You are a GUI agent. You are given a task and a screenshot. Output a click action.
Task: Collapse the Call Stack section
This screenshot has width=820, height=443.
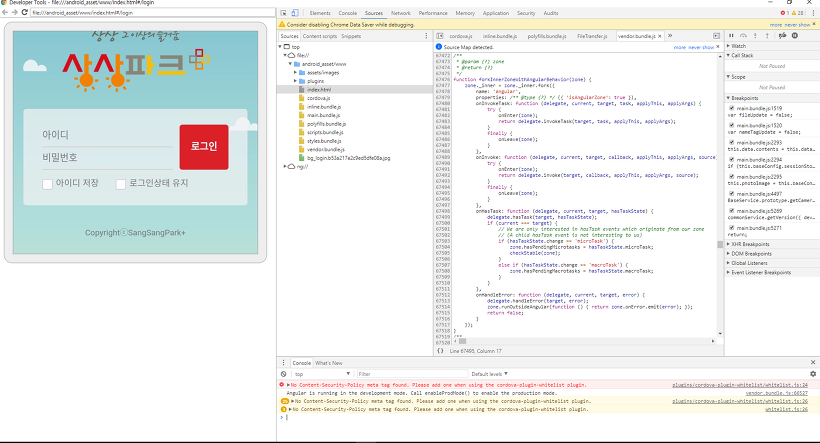coord(772,55)
